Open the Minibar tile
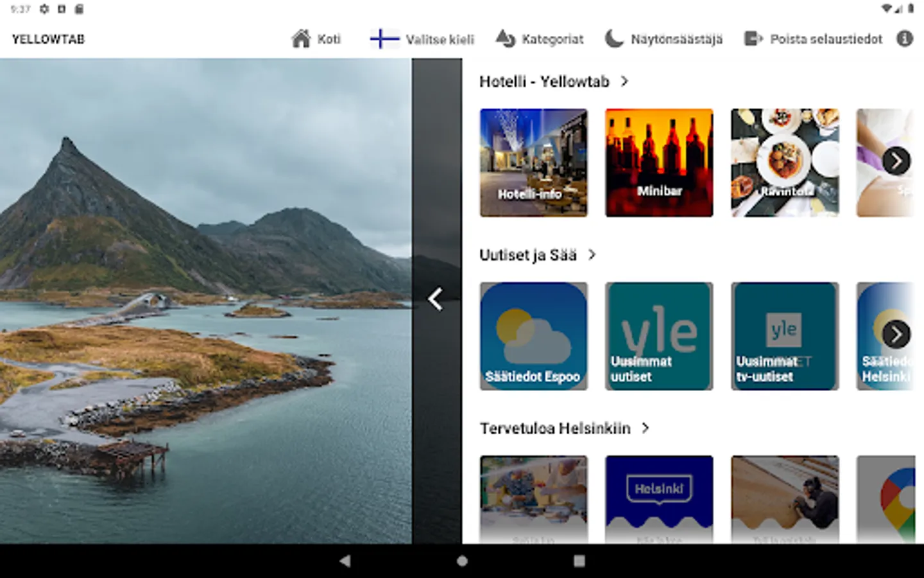This screenshot has height=578, width=924. [x=659, y=162]
